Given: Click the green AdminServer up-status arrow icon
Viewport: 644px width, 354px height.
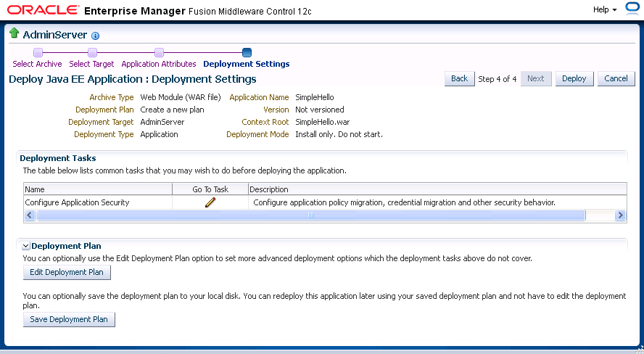Looking at the screenshot, I should coord(15,33).
